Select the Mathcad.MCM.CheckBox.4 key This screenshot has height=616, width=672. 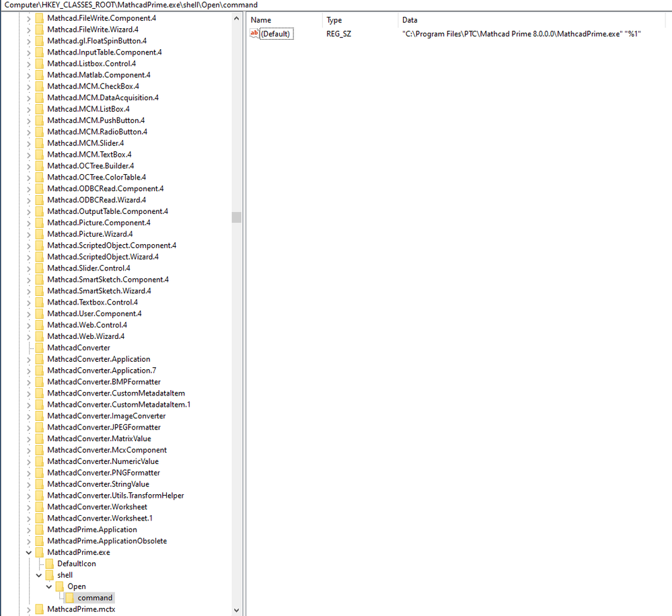(93, 86)
